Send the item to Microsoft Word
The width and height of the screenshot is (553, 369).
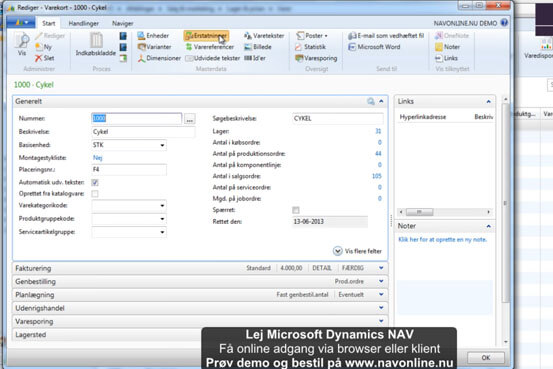(x=374, y=47)
